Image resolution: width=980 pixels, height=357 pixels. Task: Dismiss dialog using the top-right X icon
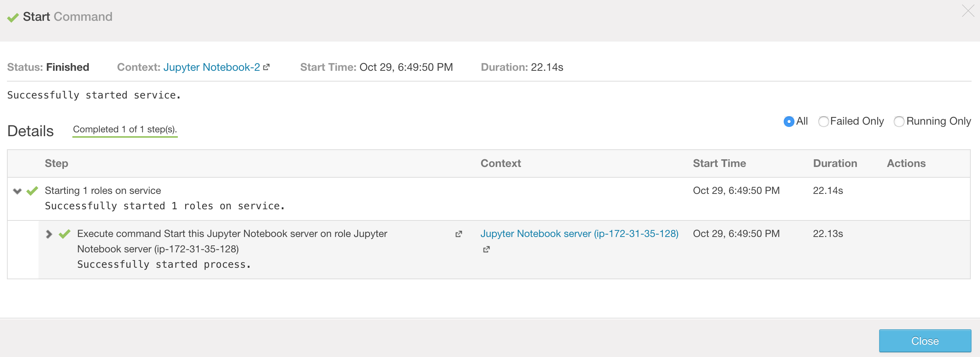(x=968, y=11)
